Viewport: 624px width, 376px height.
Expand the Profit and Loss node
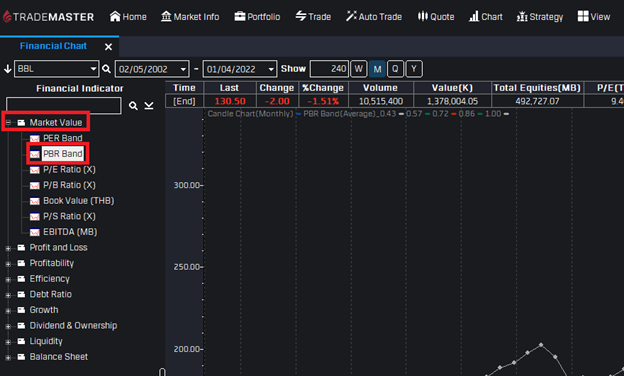(8, 248)
